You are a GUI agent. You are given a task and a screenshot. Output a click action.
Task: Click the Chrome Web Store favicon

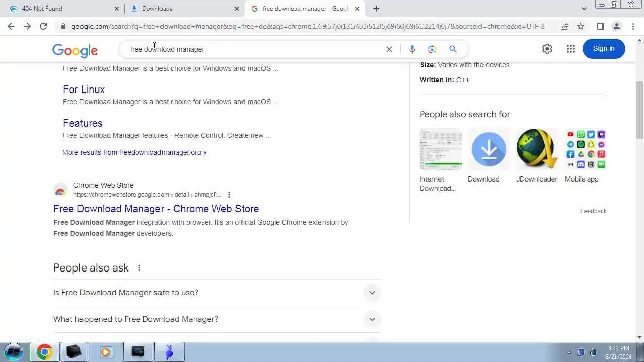coord(60,190)
